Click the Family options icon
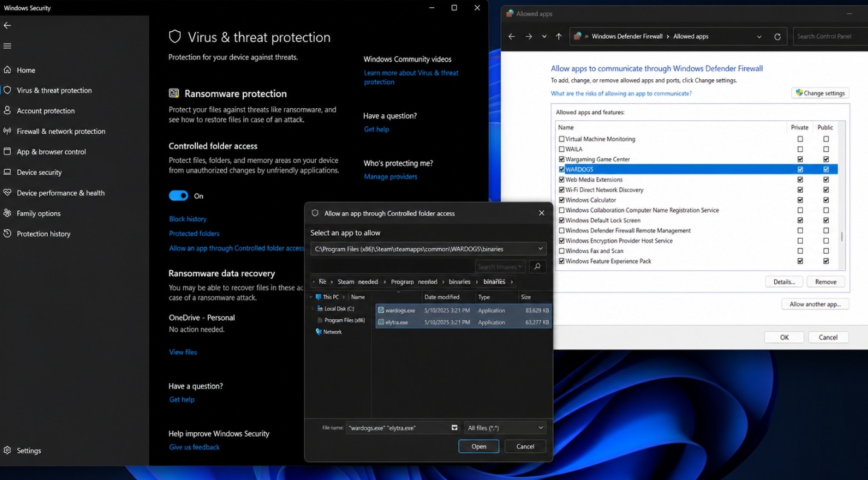868x480 pixels. pyautogui.click(x=7, y=213)
